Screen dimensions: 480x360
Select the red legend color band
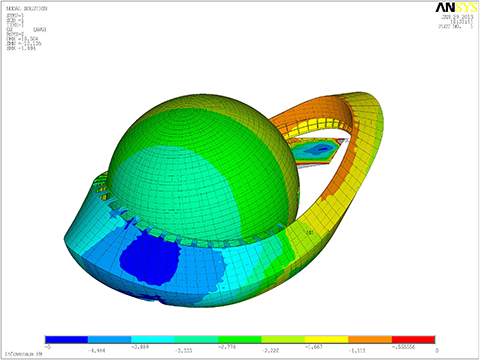click(x=413, y=339)
